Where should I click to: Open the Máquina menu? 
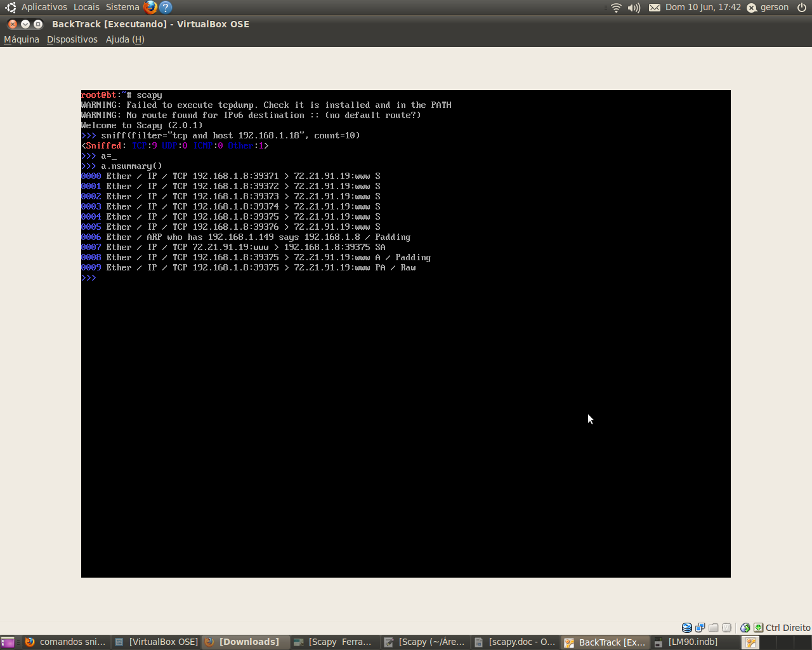pos(22,39)
